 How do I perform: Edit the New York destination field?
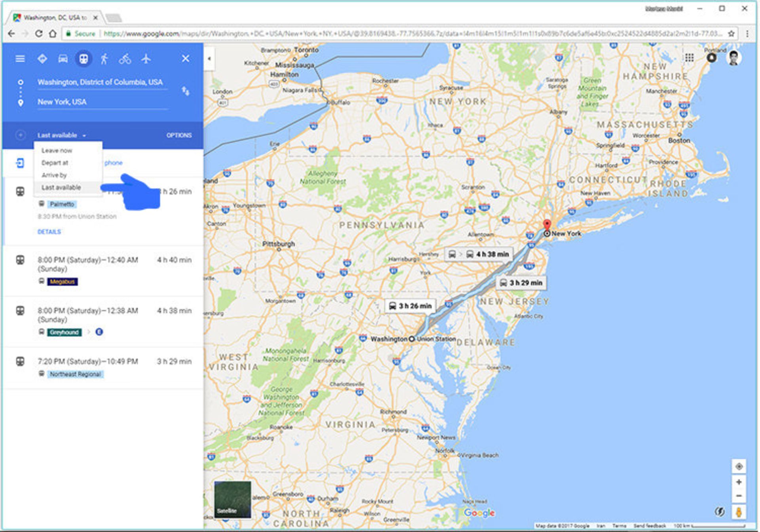click(103, 102)
